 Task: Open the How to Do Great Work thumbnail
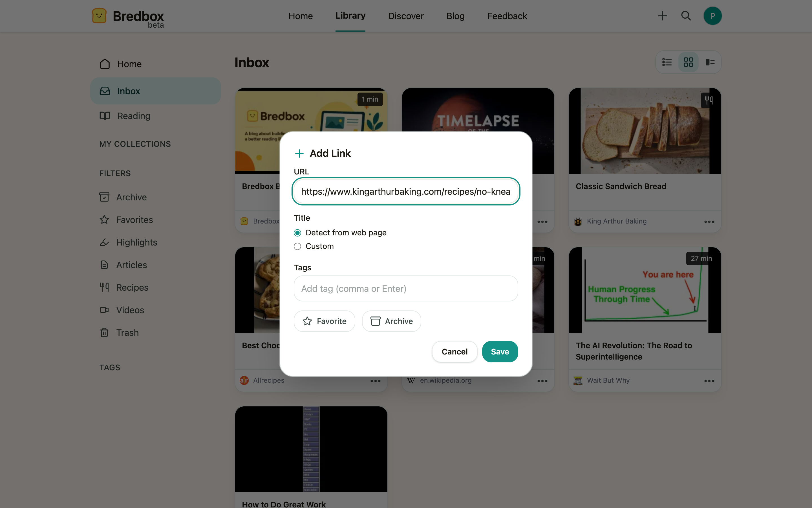tap(311, 449)
